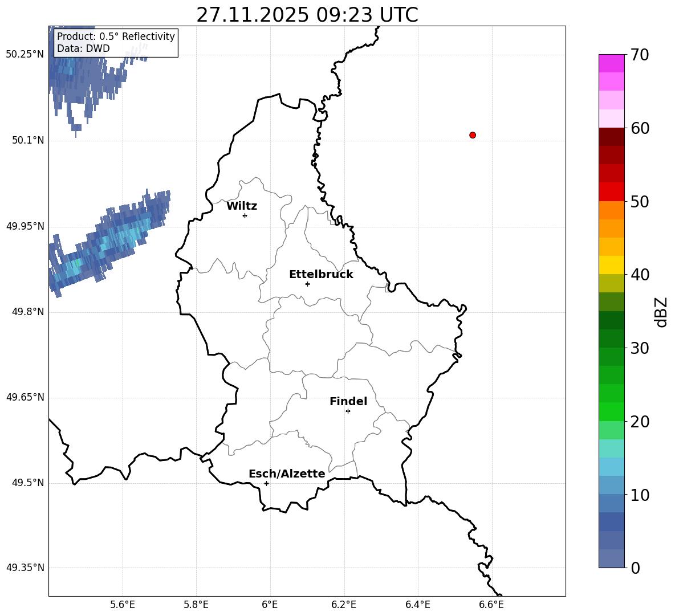Click the colorbar 0 tick label
The height and width of the screenshot is (616, 675).
click(636, 568)
